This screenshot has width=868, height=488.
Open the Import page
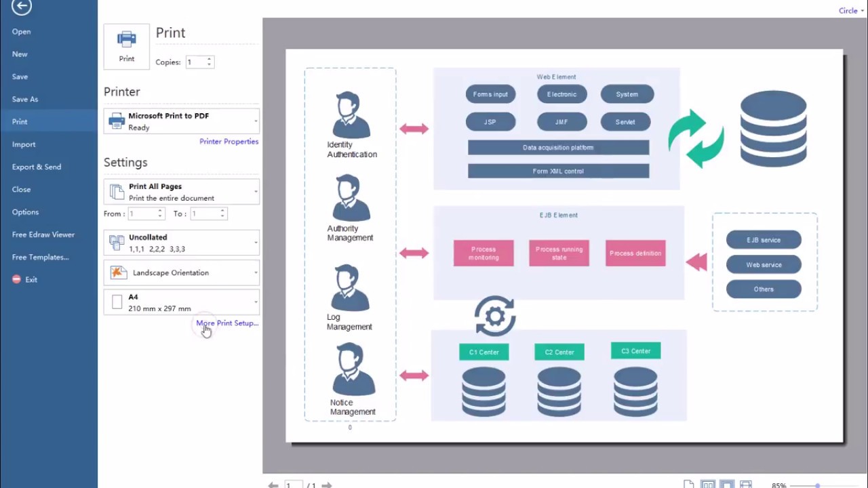(x=24, y=144)
